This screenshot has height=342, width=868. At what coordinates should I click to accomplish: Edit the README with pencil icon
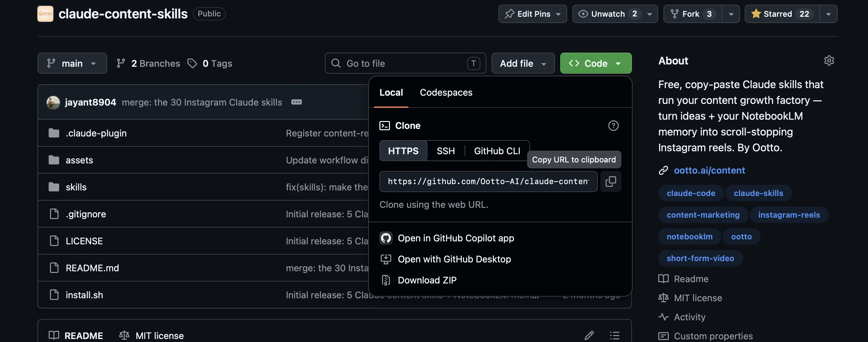[x=589, y=335]
